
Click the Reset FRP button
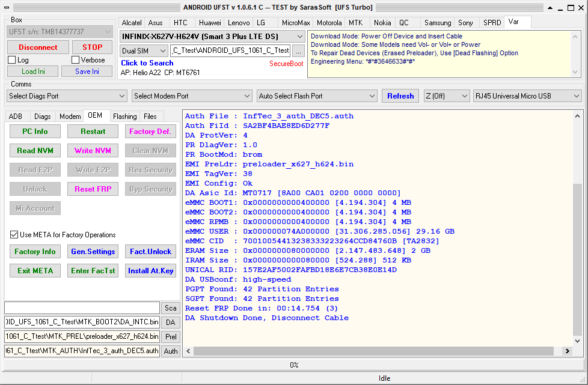[93, 189]
